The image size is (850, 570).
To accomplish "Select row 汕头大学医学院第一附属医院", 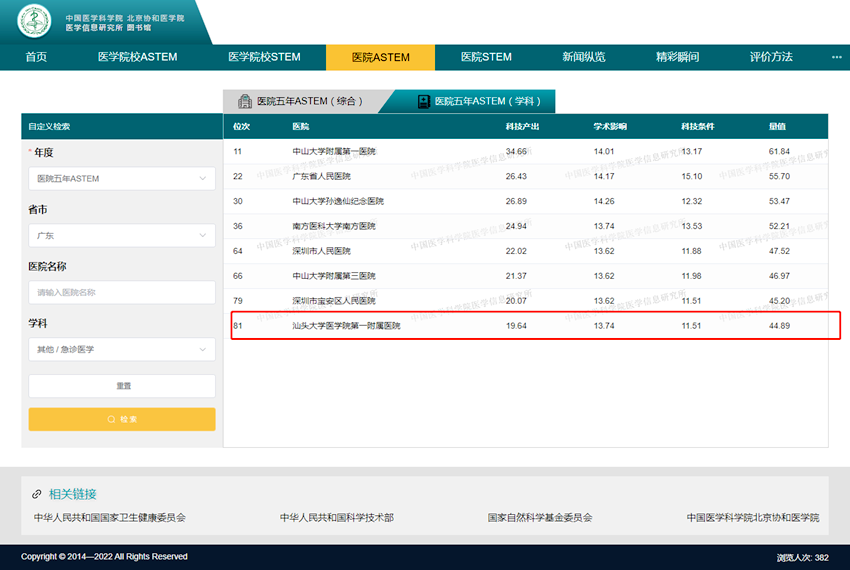I will (526, 326).
